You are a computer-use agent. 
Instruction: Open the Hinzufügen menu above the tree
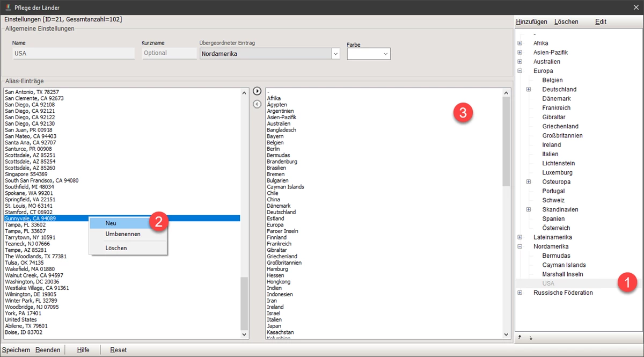531,22
